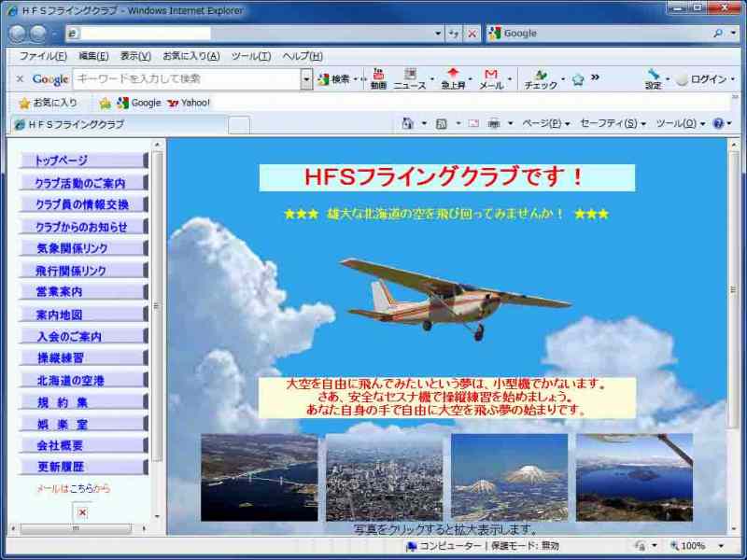Open the 表示(V) menu
Image resolution: width=747 pixels, height=560 pixels.
click(x=135, y=56)
